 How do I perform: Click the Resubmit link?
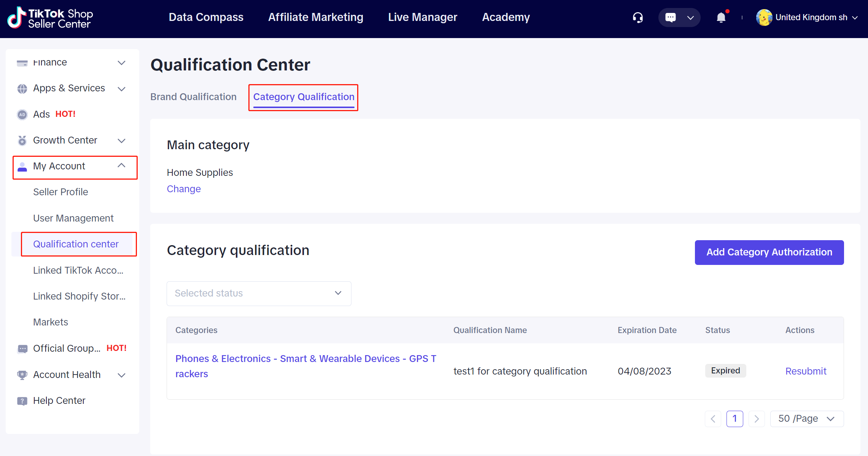click(806, 371)
